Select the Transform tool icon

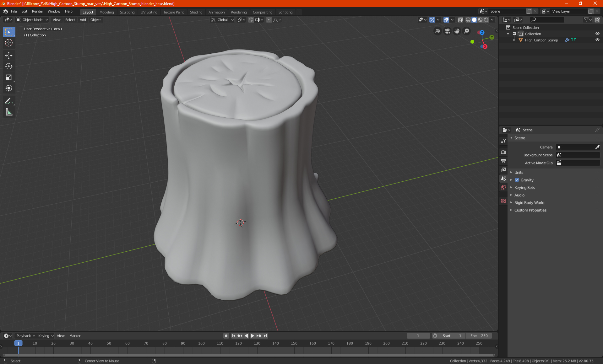tap(8, 88)
